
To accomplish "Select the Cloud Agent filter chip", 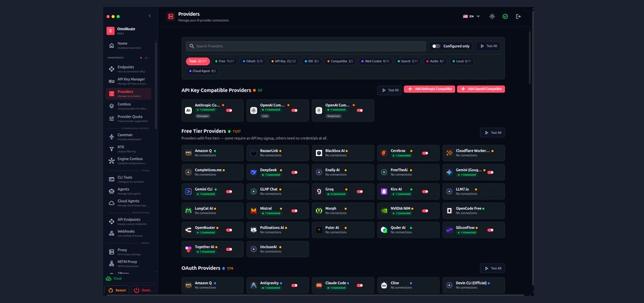I will click(x=202, y=71).
